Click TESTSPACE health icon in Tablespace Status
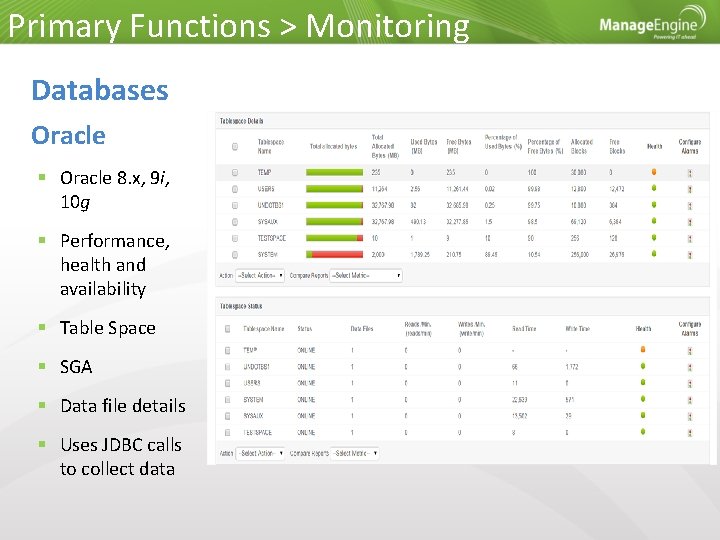The height and width of the screenshot is (540, 720). 643,432
